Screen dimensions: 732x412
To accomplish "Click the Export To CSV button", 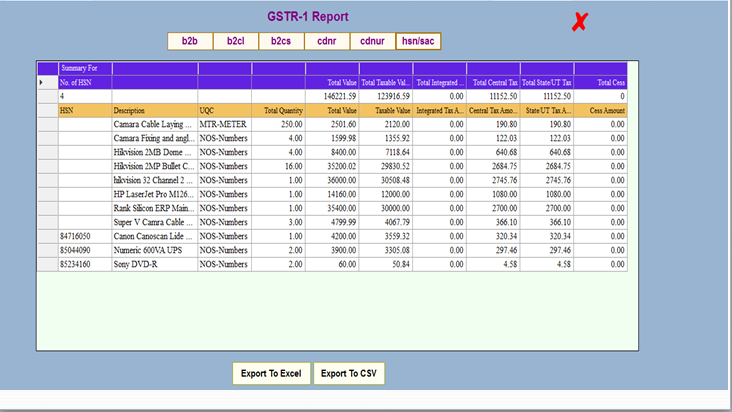I will (349, 373).
